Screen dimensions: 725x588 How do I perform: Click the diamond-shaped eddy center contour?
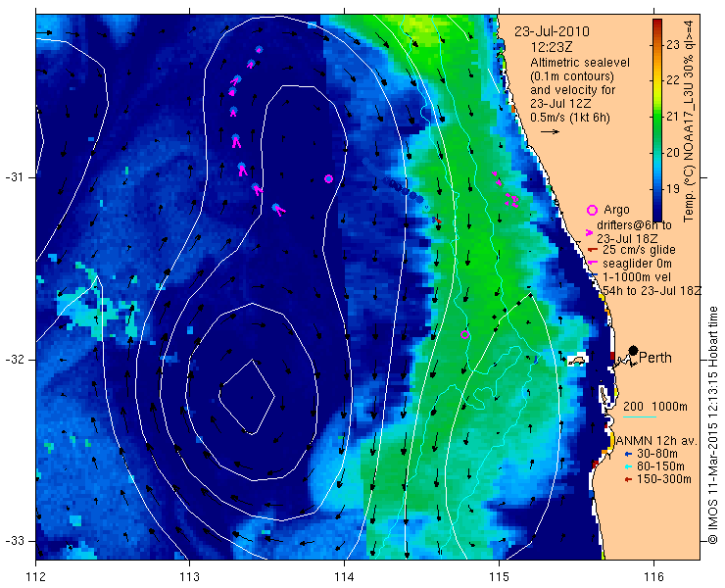[x=247, y=397]
